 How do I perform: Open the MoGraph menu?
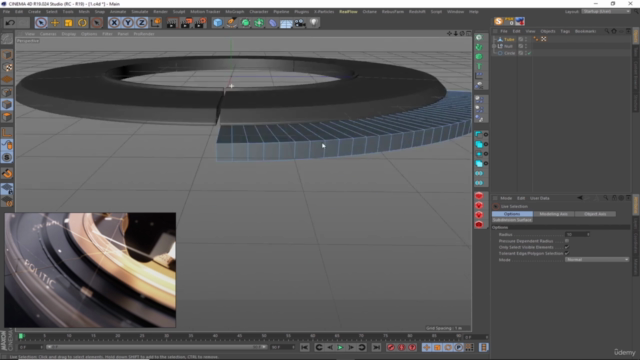(x=235, y=12)
